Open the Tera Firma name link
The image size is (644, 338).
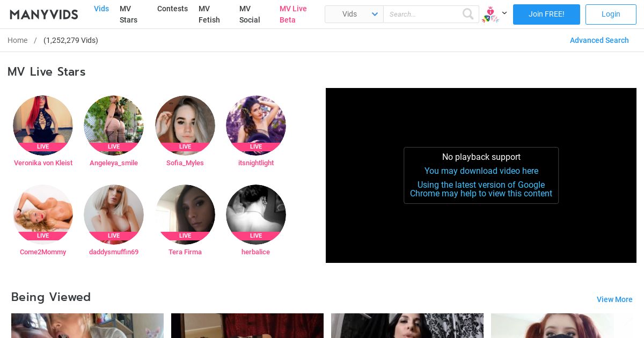[185, 252]
